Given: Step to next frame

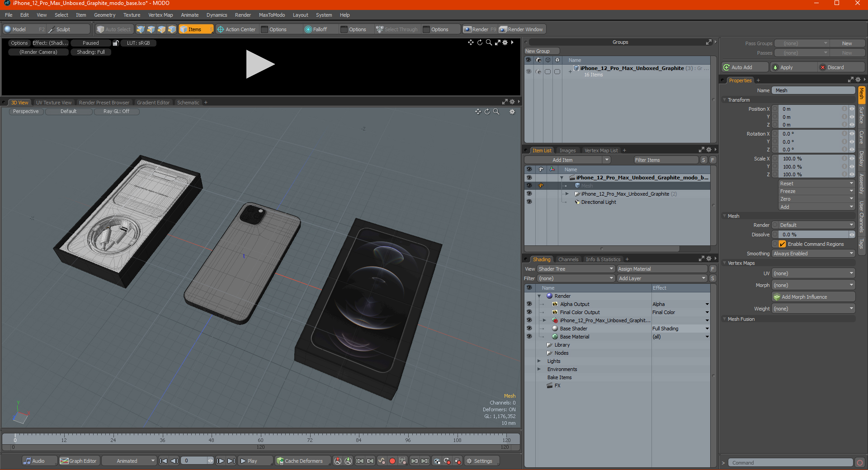Looking at the screenshot, I should (220, 461).
